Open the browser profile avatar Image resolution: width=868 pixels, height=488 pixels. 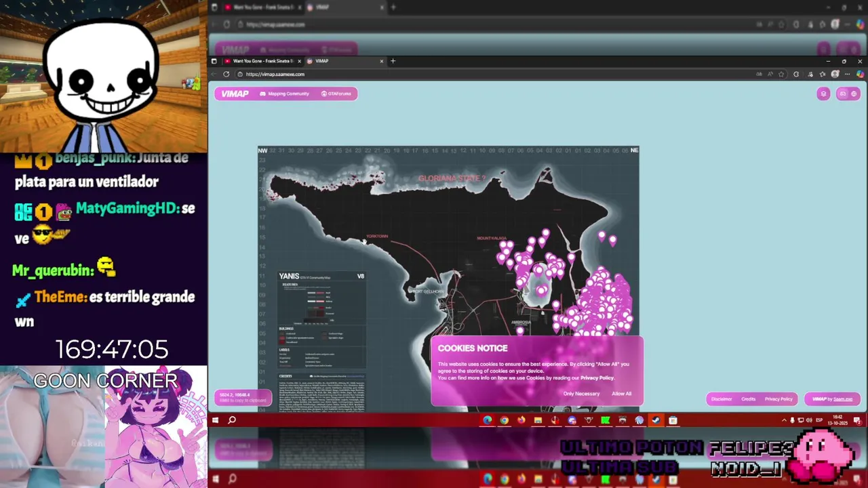[x=835, y=74]
